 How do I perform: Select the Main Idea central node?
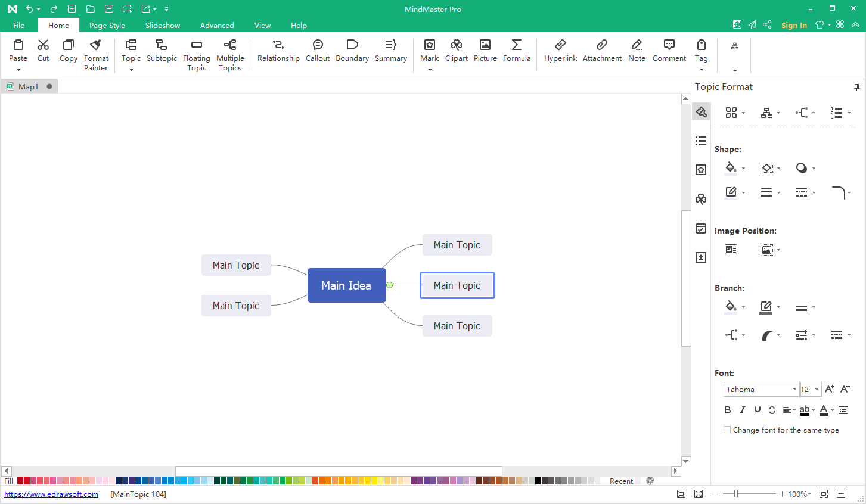coord(346,285)
